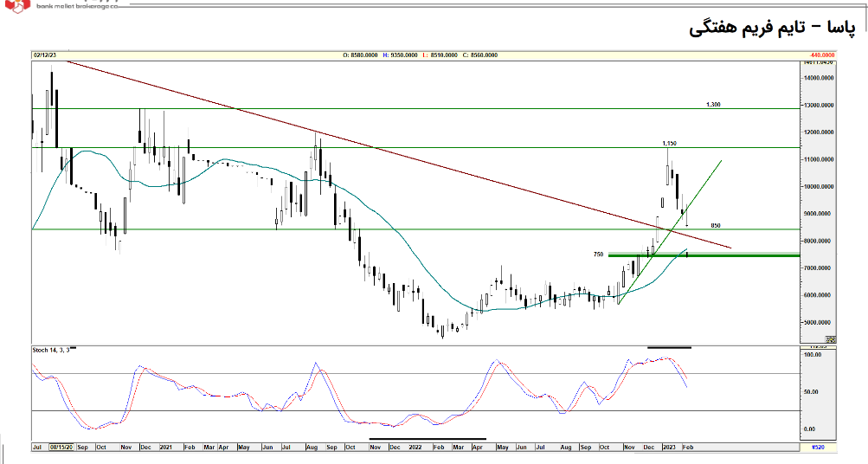This screenshot has height=464, width=868.
Task: Click the 1,150 peak price label
Action: pos(669,143)
